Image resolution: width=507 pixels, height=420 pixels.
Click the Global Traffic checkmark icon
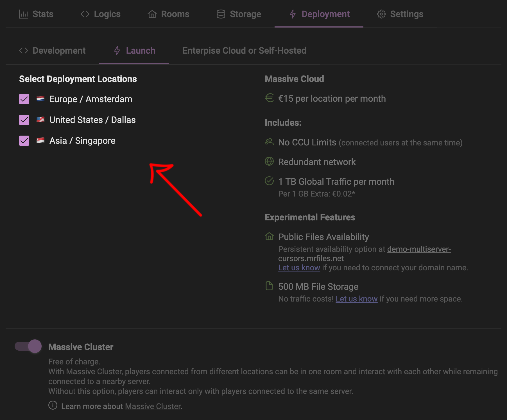269,181
